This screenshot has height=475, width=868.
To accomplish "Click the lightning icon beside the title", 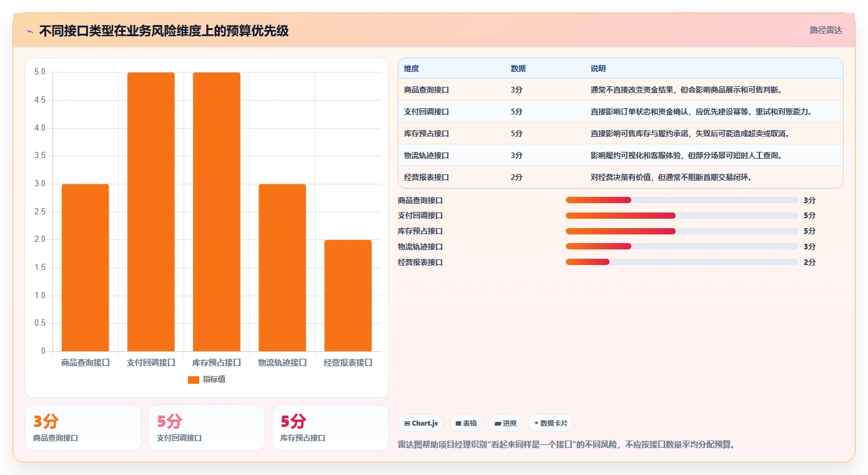I will [x=29, y=31].
